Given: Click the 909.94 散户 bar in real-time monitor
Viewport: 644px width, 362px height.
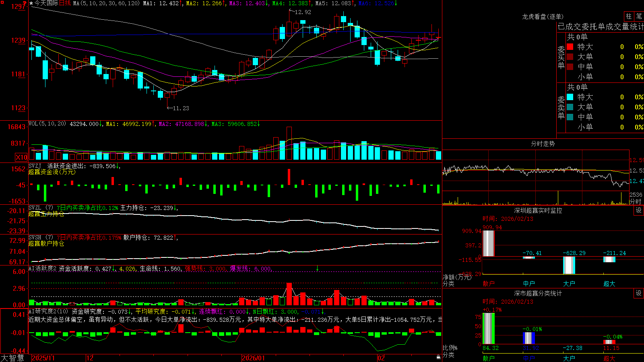Looking at the screenshot, I should point(489,243).
